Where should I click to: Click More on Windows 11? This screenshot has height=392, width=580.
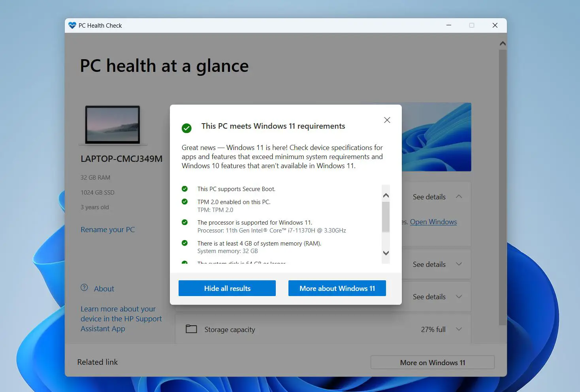point(432,362)
